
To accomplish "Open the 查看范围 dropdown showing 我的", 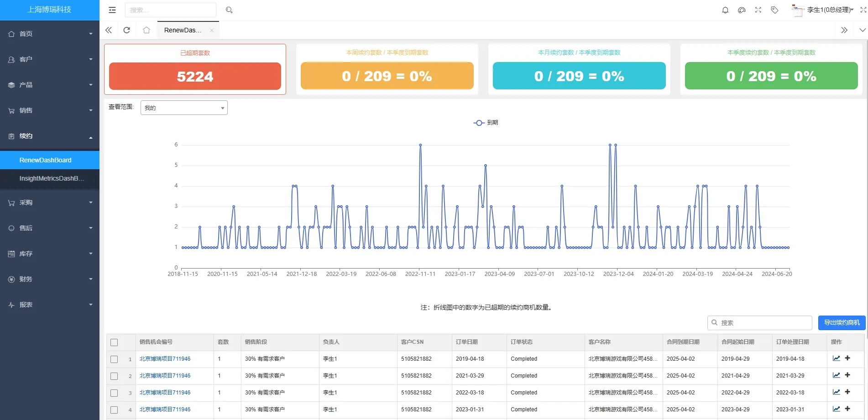I will (x=184, y=108).
